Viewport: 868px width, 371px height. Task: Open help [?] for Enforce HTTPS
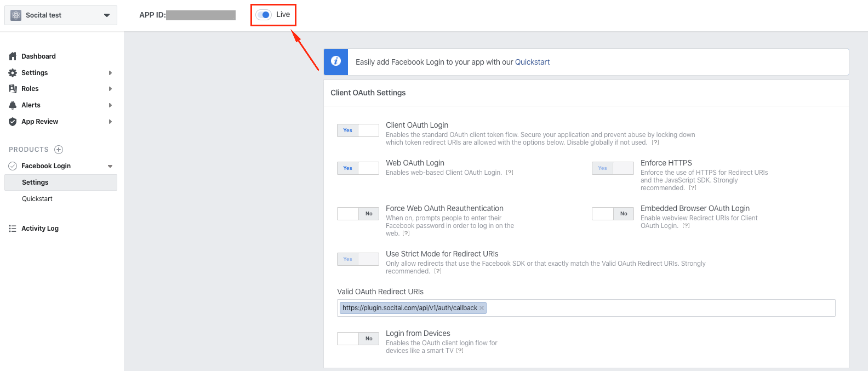693,188
